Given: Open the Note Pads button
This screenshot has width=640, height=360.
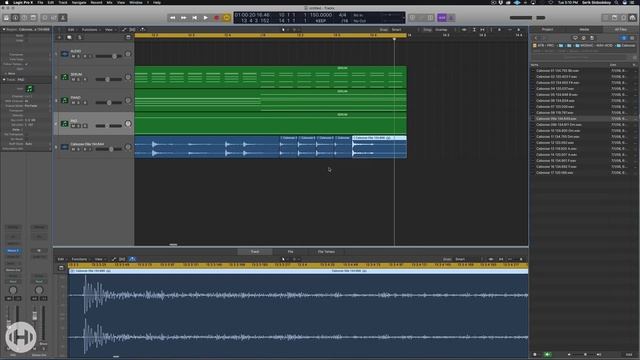Looking at the screenshot, I should pyautogui.click(x=615, y=18).
